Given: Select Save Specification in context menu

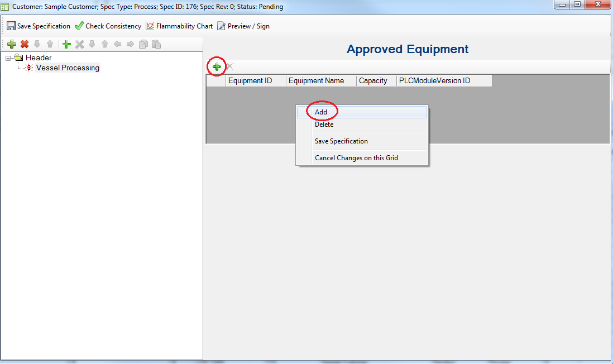Looking at the screenshot, I should (x=341, y=141).
